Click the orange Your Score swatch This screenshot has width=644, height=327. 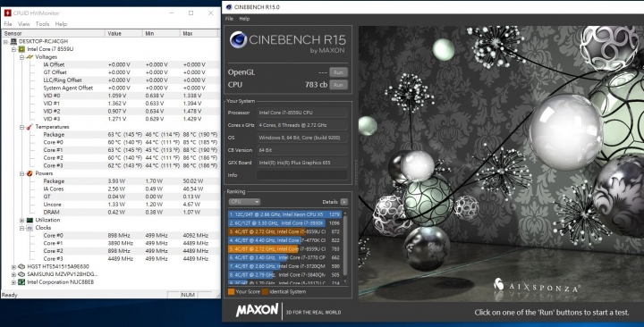232,292
